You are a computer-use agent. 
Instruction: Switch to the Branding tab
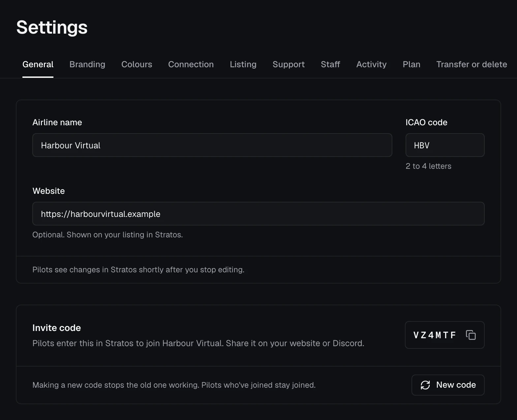(x=87, y=64)
